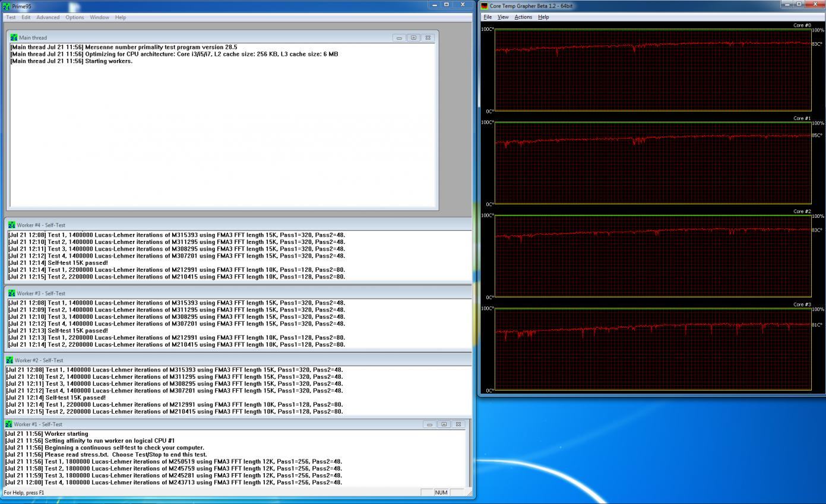826x504 pixels.
Task: Open the View menu in Core Temp Grapher
Action: tap(503, 17)
